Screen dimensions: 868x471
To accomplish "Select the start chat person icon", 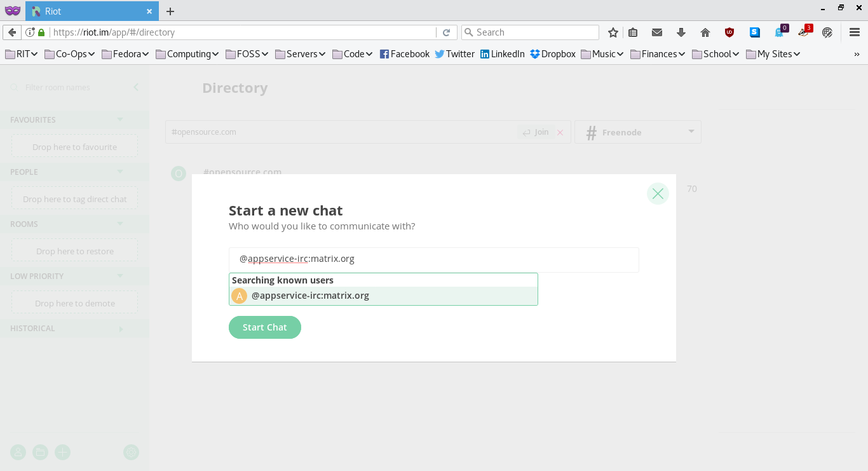I will [18, 452].
